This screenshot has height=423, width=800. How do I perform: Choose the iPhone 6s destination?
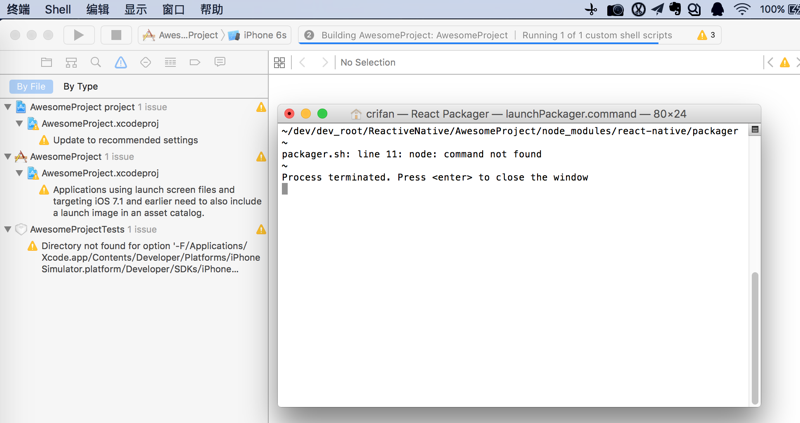click(x=258, y=35)
